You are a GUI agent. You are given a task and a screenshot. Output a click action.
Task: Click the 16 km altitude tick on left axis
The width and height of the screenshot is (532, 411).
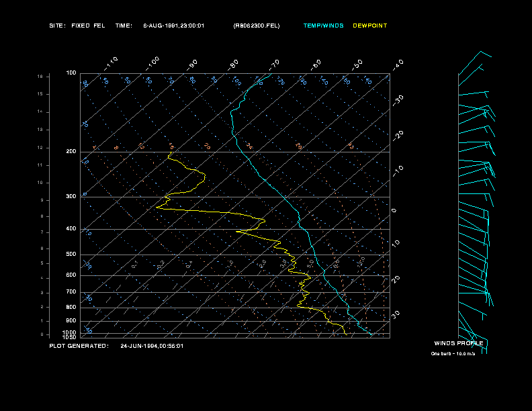[40, 77]
